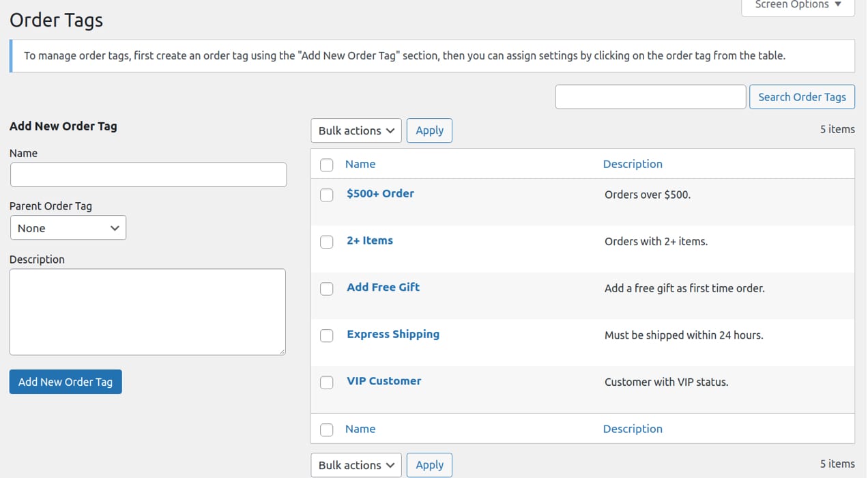Image resolution: width=868 pixels, height=478 pixels.
Task: Open the VIP Customer order tag
Action: click(x=384, y=381)
